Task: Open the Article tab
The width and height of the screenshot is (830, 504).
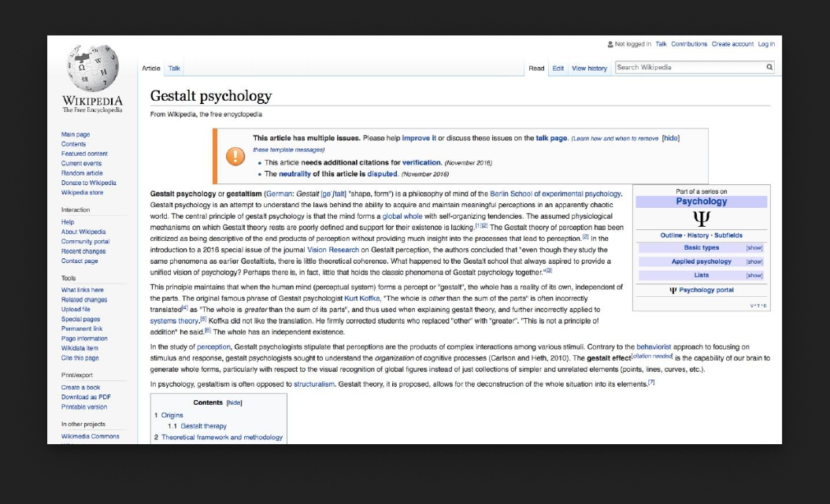Action: tap(151, 69)
